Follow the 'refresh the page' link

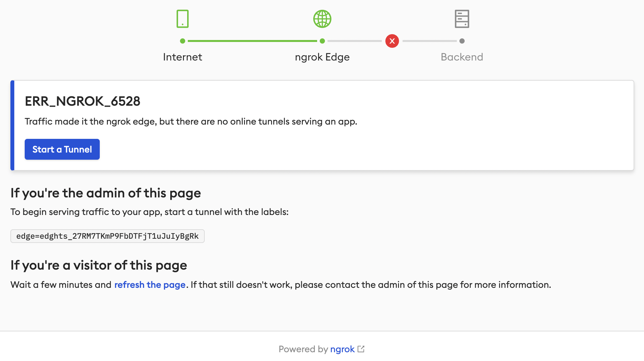[150, 285]
